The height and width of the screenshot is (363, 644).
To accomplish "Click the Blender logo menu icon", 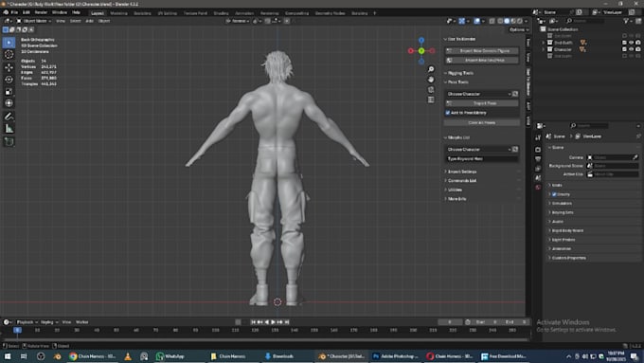I will (6, 12).
